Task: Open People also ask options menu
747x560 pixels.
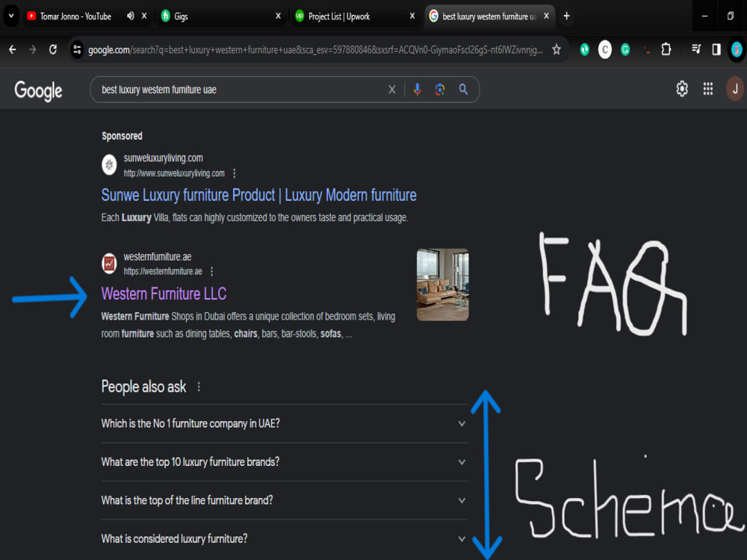Action: point(199,387)
